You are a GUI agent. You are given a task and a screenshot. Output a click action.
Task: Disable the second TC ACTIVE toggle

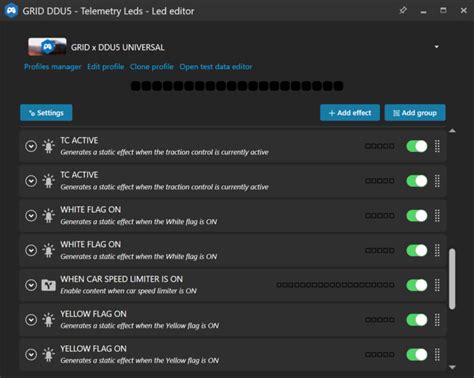point(417,181)
